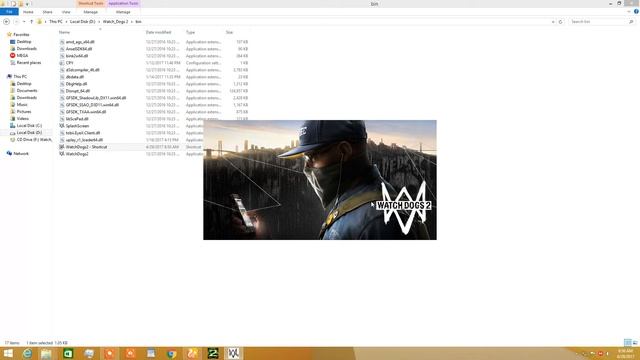The height and width of the screenshot is (360, 640).
Task: Sort by the Name column header
Action: 64,32
